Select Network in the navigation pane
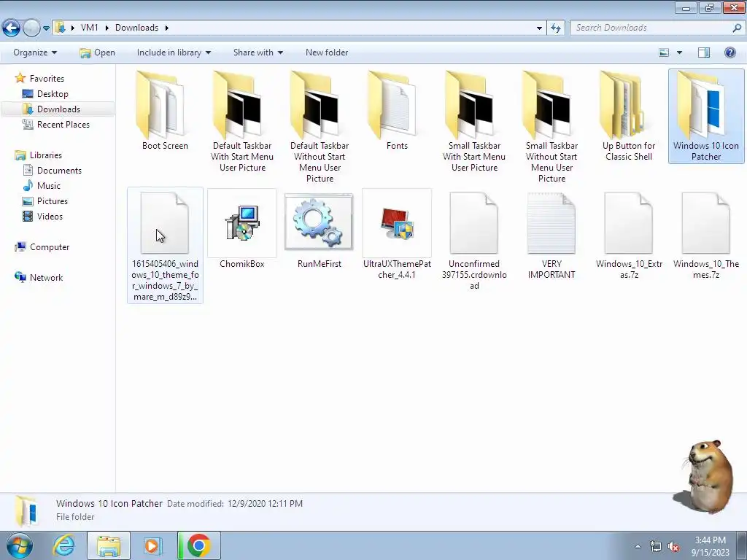 click(46, 278)
